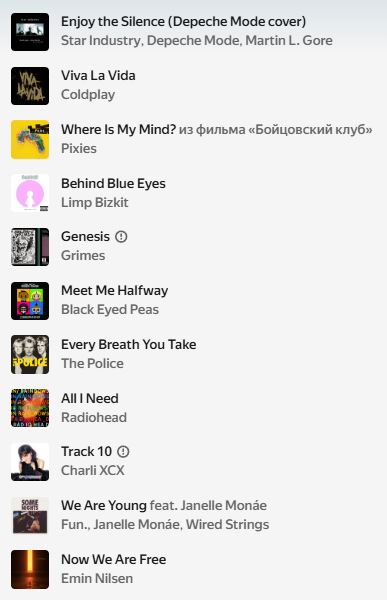Click the Grimes album thumbnail

pos(30,247)
